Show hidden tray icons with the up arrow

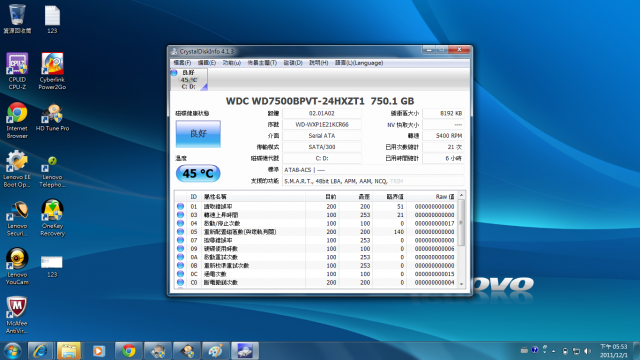553,351
